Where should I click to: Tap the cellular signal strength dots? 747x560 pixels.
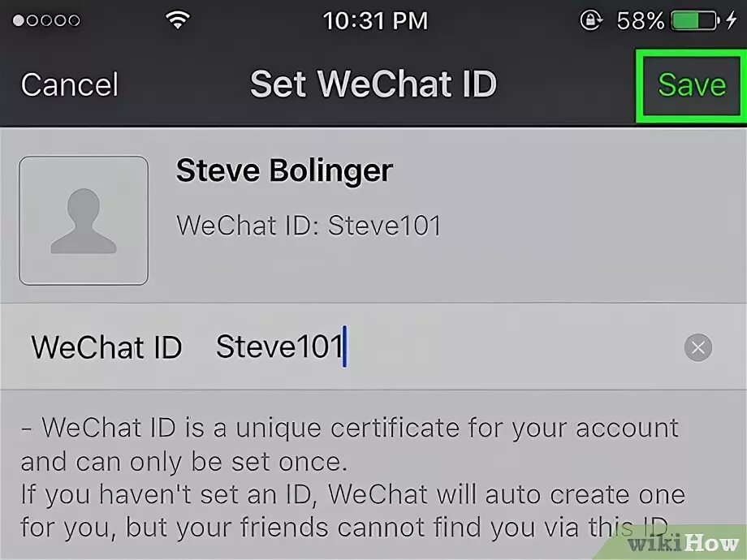46,20
